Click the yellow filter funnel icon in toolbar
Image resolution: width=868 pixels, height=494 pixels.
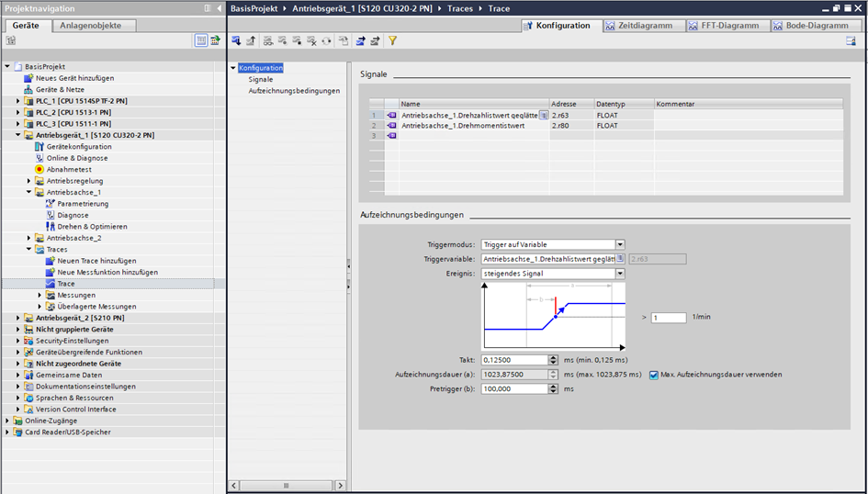(393, 41)
